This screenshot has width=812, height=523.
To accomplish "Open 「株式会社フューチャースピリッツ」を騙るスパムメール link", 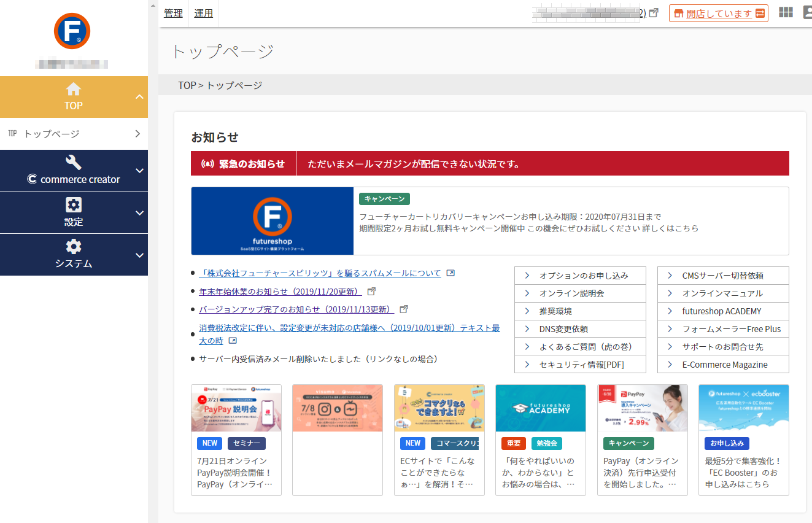I will (x=320, y=273).
